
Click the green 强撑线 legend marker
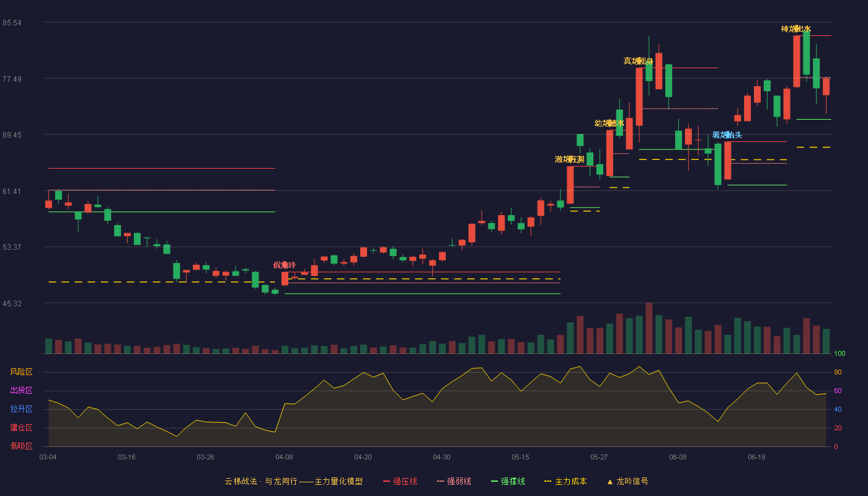point(494,481)
